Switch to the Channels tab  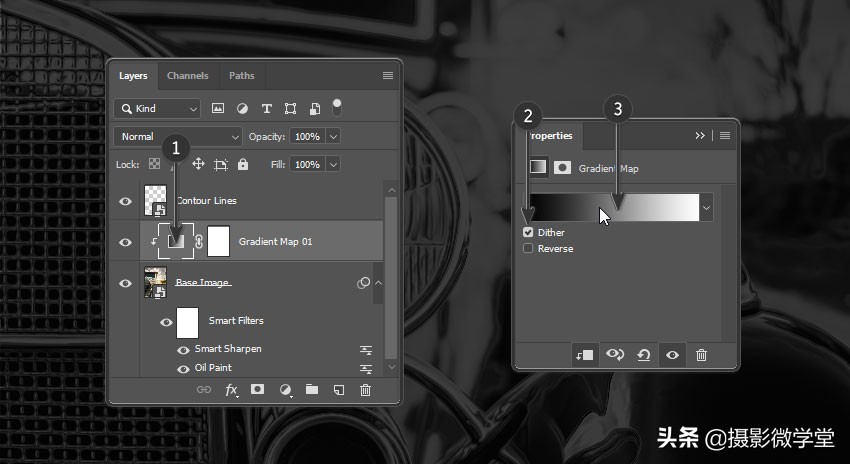coord(188,76)
